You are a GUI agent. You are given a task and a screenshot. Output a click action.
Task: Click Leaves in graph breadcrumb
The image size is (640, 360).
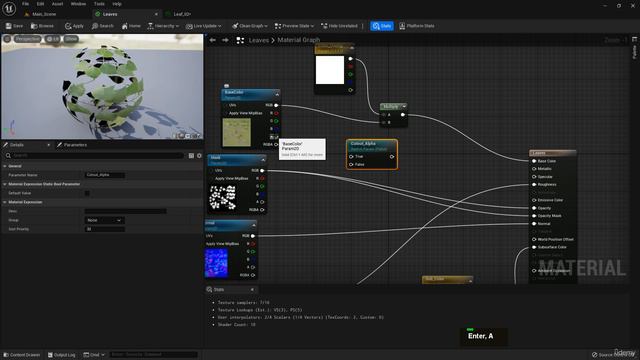click(x=259, y=40)
